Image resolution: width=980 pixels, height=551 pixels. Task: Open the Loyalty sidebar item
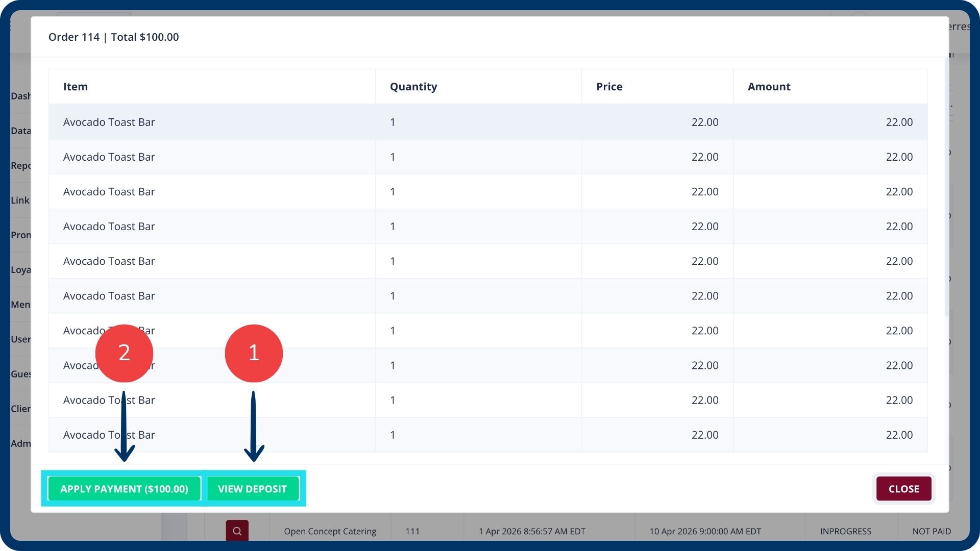click(x=20, y=269)
